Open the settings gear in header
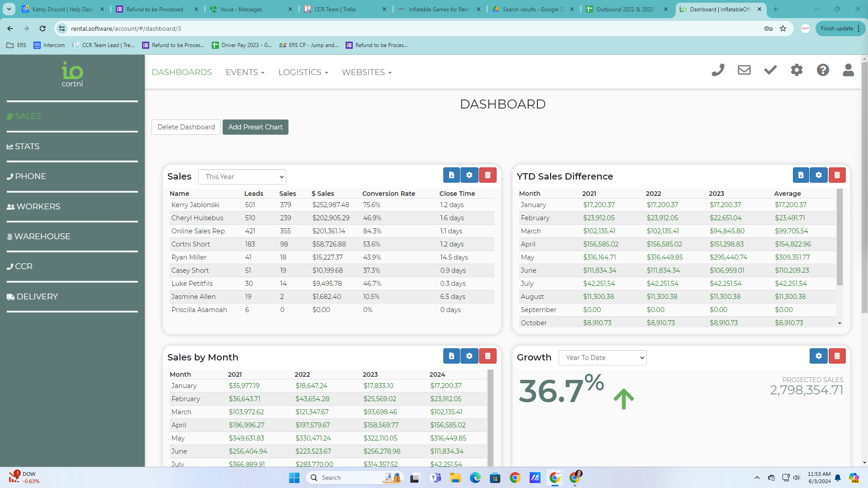 tap(797, 70)
